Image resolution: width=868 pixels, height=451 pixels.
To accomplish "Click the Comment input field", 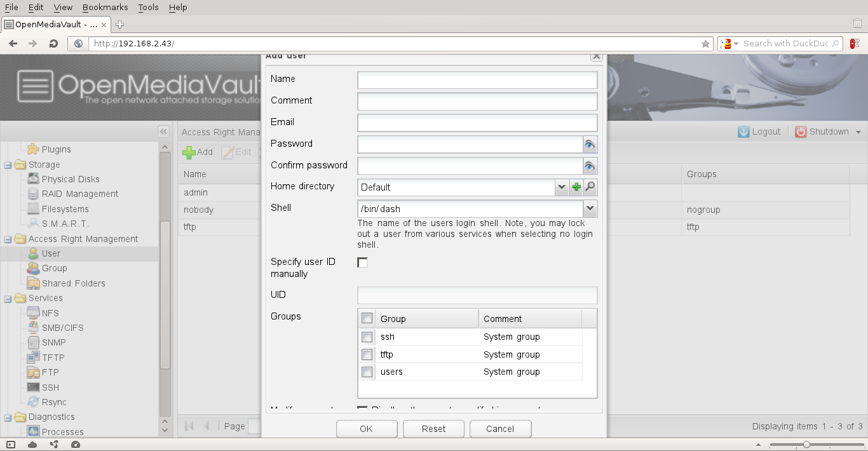I will coord(477,101).
